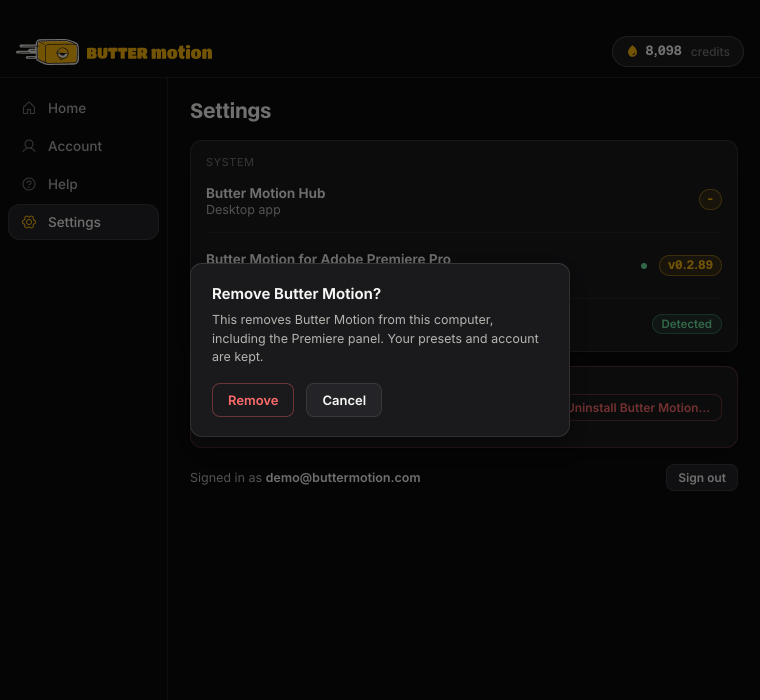Dismiss the dialog with Cancel
The height and width of the screenshot is (700, 760).
coord(344,400)
